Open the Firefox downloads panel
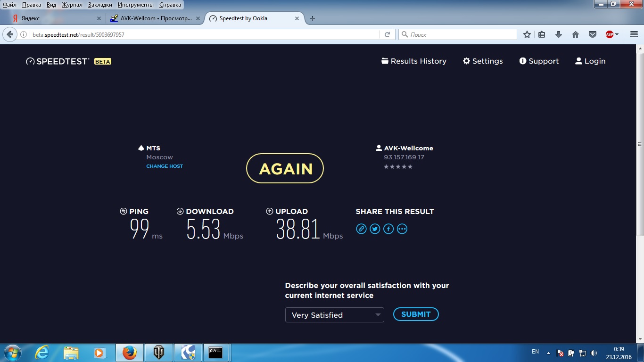The height and width of the screenshot is (362, 644). [x=559, y=34]
